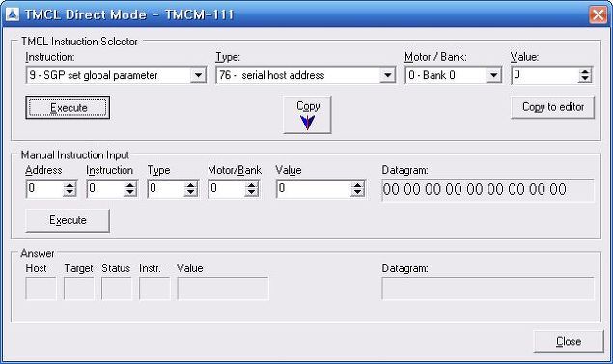Decrement the manual Type spinner
The image size is (613, 364).
coord(191,193)
